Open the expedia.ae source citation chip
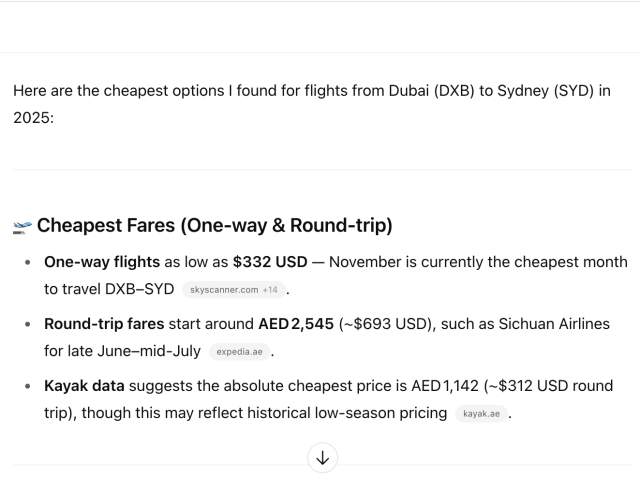The width and height of the screenshot is (640, 480). pyautogui.click(x=239, y=352)
